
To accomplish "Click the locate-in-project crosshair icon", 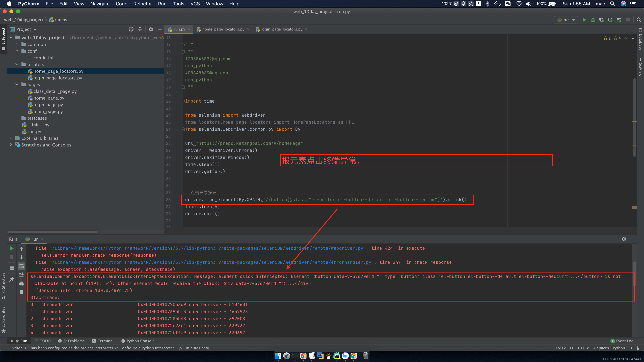I will [x=131, y=29].
